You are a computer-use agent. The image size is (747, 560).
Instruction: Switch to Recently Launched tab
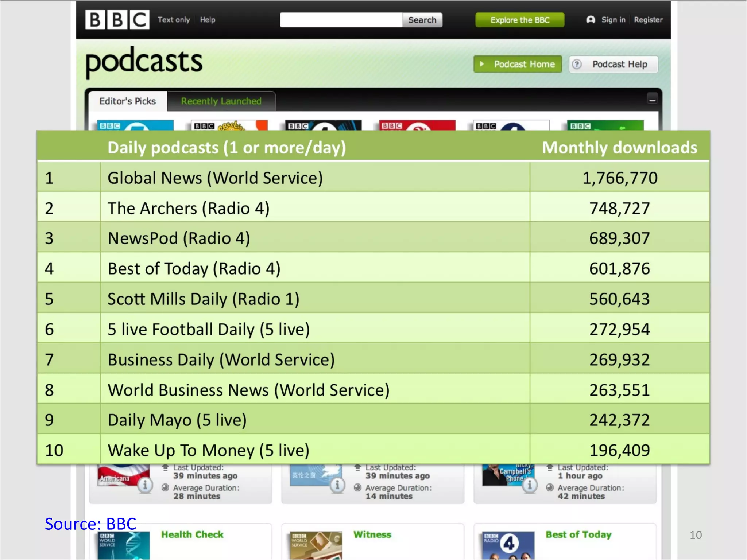click(221, 101)
